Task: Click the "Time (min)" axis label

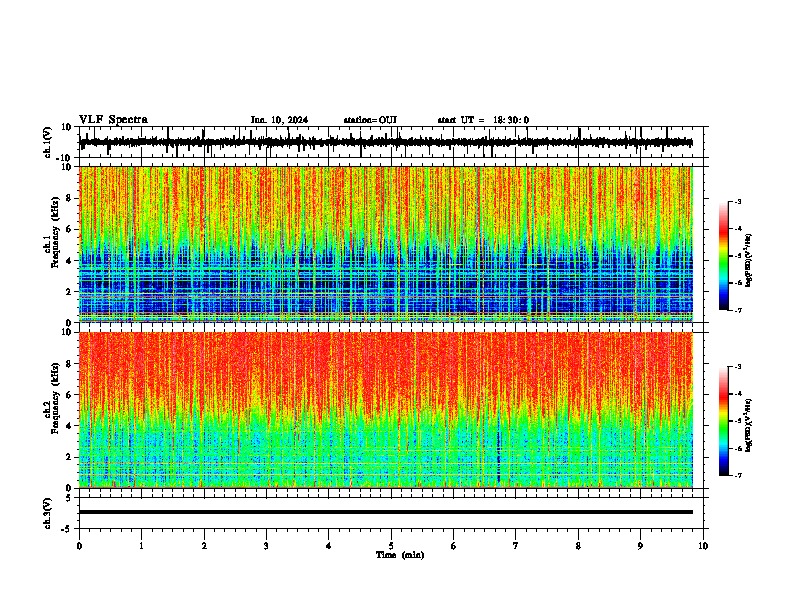Action: tap(400, 555)
